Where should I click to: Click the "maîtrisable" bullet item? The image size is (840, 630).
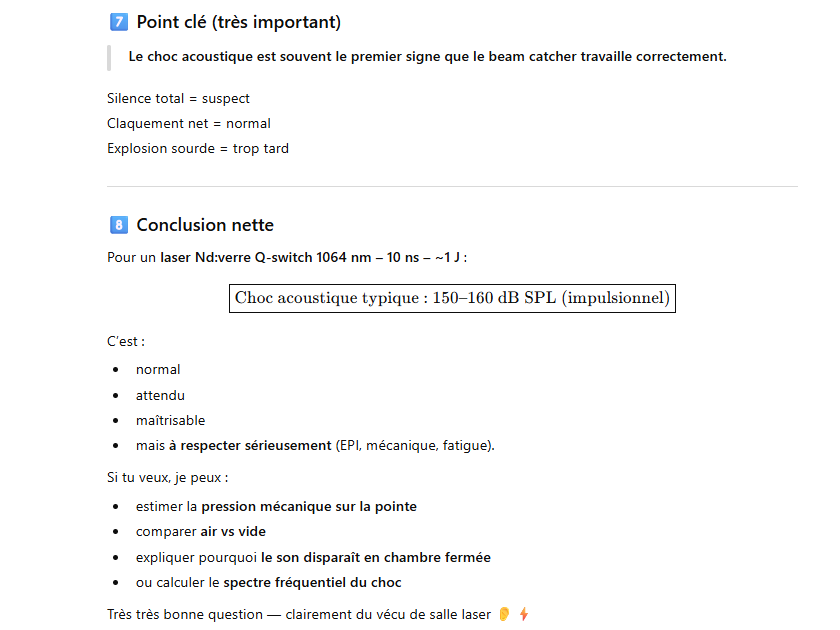(170, 421)
